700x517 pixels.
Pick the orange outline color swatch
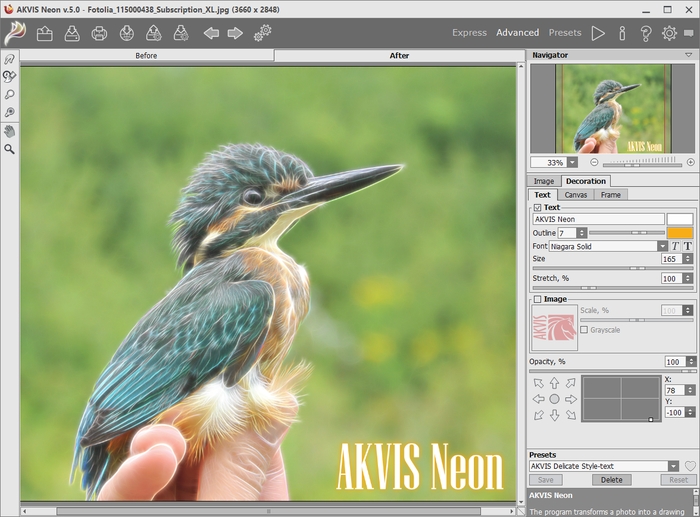click(680, 233)
